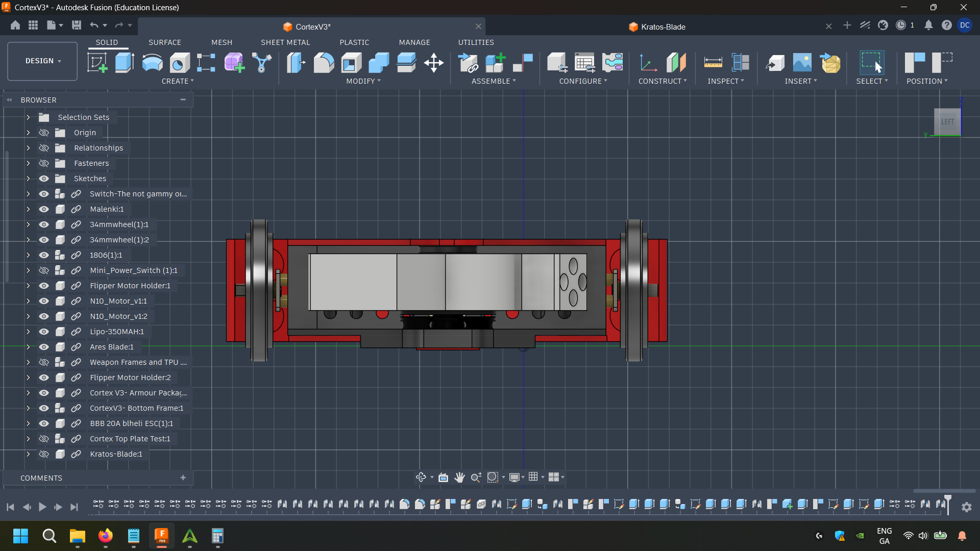980x551 pixels.
Task: Hide the Malenki:1 component
Action: pos(44,209)
